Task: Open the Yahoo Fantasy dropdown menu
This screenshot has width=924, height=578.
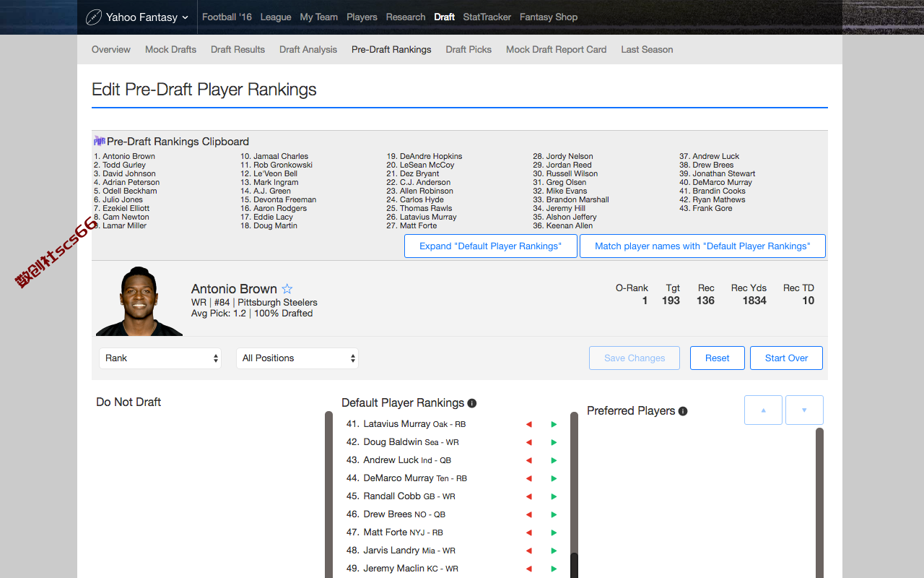Action: [x=136, y=17]
